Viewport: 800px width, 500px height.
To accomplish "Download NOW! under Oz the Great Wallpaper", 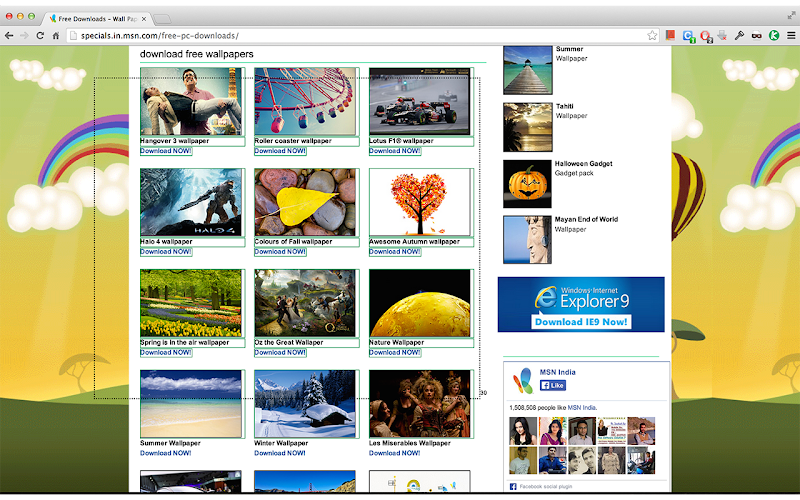I will [280, 352].
